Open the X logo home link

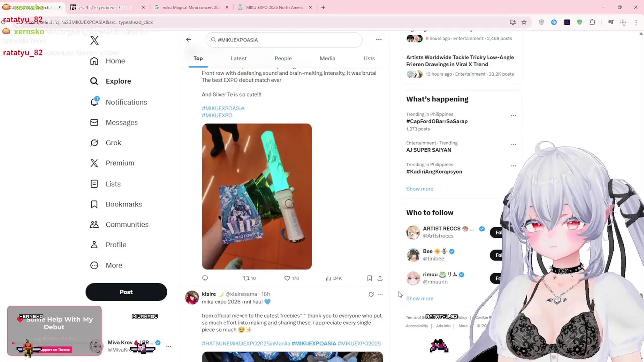(94, 40)
